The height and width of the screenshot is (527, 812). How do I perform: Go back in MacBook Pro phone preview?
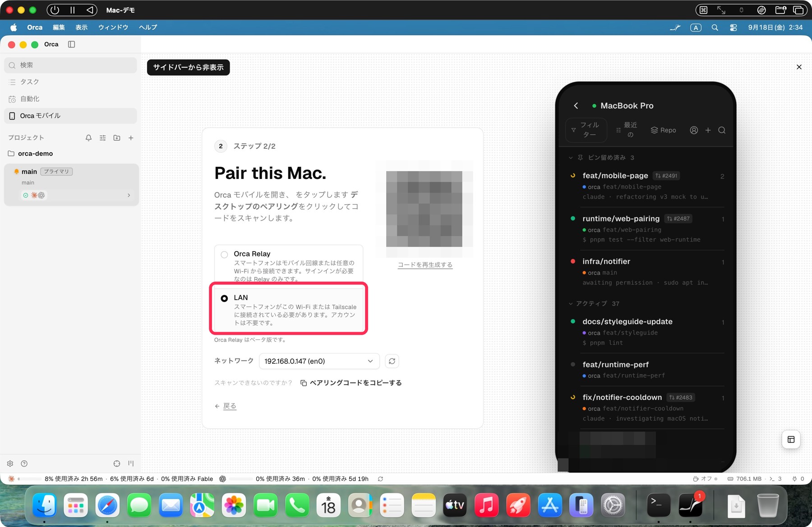(x=576, y=105)
